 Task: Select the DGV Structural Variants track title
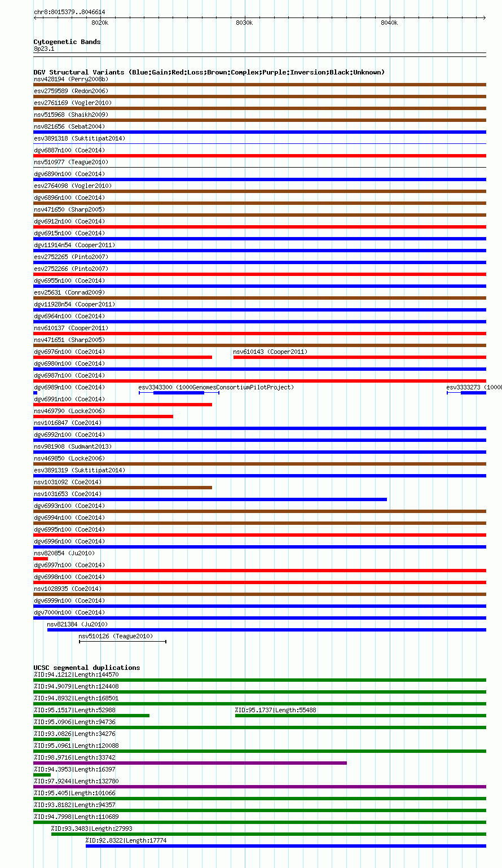point(209,72)
